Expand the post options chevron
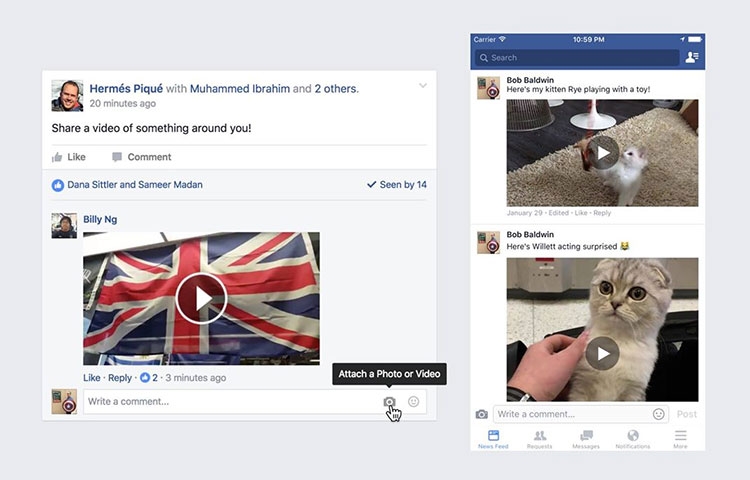Image resolution: width=750 pixels, height=480 pixels. click(x=423, y=86)
